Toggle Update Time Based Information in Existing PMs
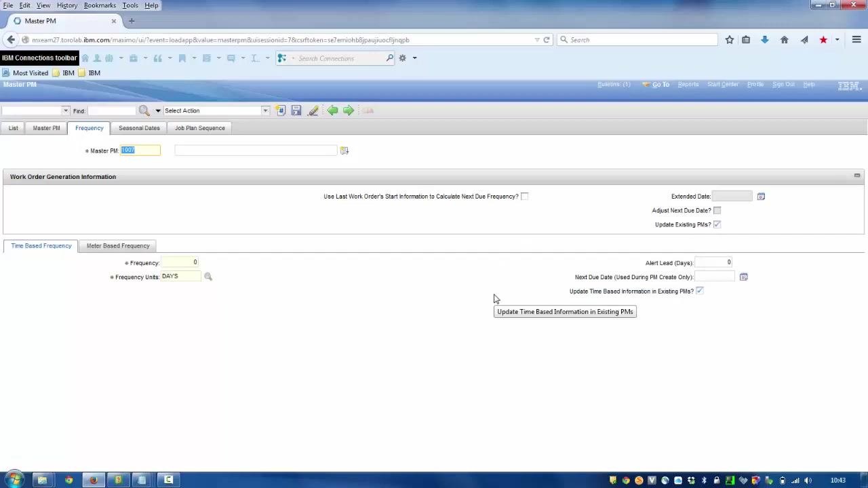 pos(700,291)
